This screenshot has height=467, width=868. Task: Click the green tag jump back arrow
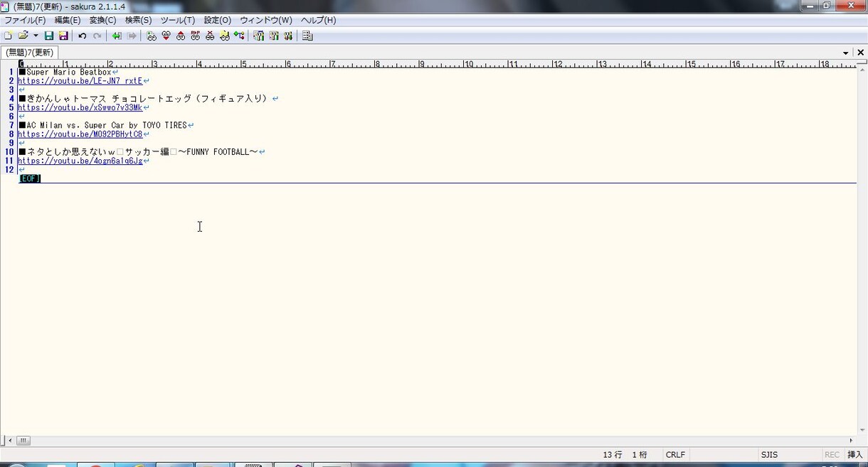pyautogui.click(x=117, y=36)
